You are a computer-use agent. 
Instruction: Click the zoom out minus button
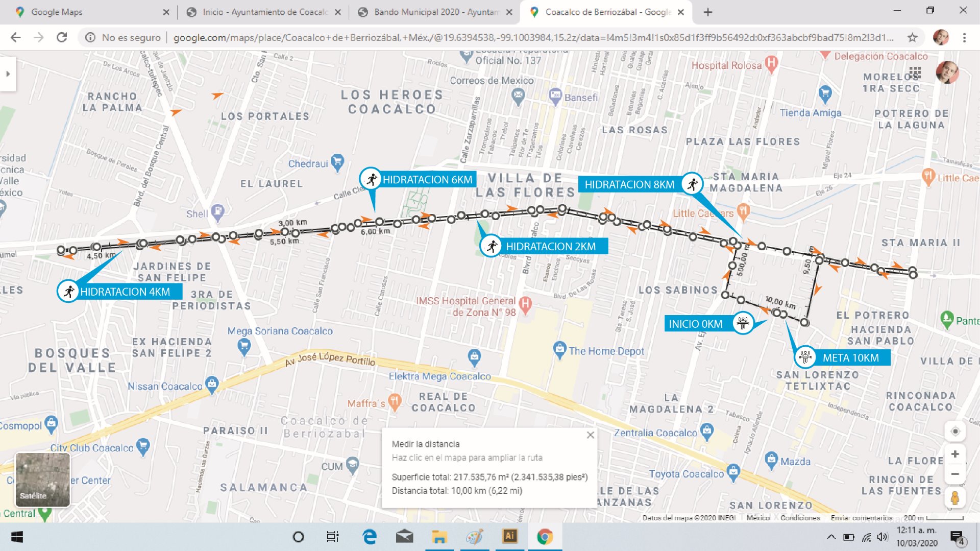tap(955, 474)
